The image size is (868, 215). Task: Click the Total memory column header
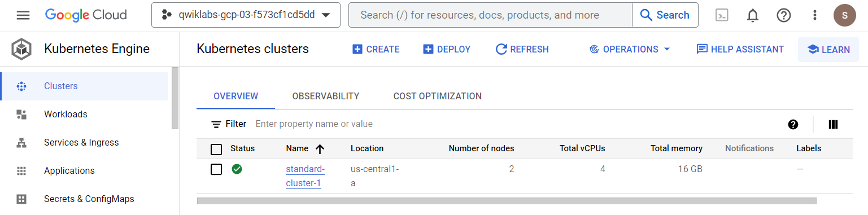click(677, 149)
